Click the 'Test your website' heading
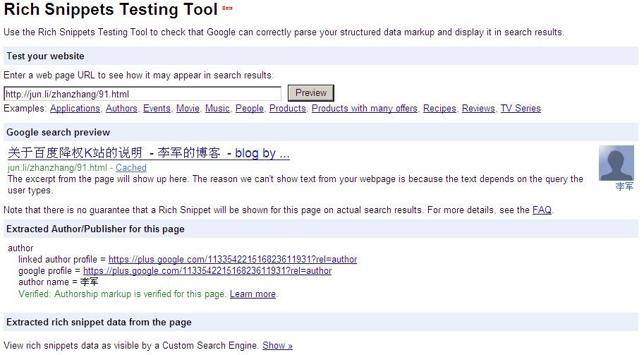644x355 pixels. click(45, 56)
